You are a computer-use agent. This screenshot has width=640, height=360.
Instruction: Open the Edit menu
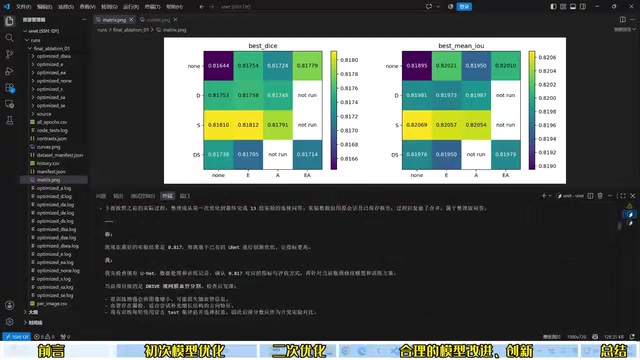coord(44,7)
